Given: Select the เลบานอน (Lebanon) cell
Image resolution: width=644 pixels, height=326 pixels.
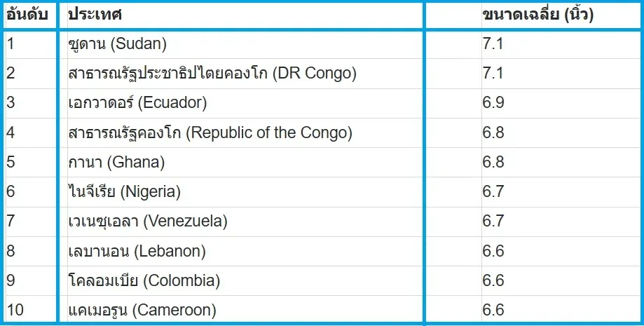Looking at the screenshot, I should pos(137,251).
